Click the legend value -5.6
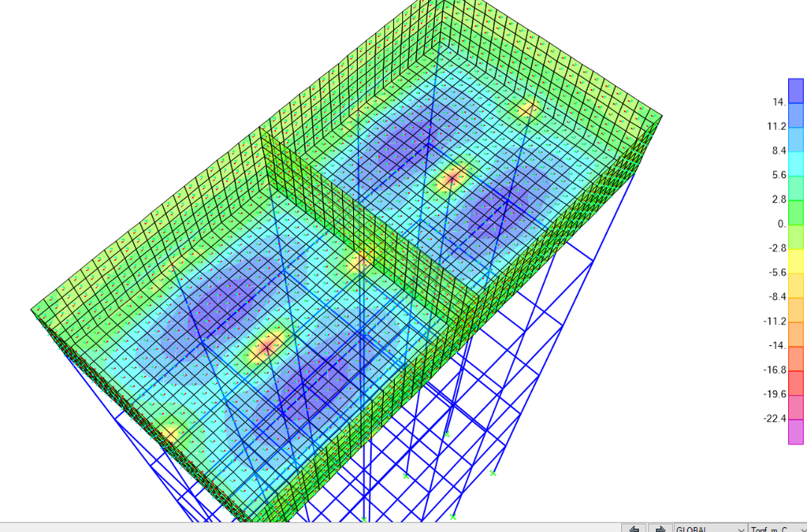Viewport: 807px width, 532px height. click(778, 273)
